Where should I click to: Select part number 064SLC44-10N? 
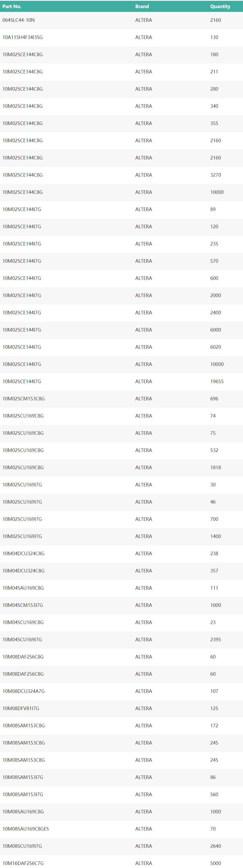[x=18, y=20]
